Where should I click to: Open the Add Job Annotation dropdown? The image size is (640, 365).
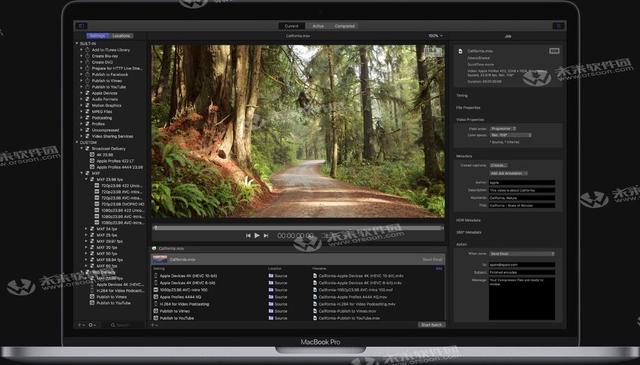[x=509, y=173]
